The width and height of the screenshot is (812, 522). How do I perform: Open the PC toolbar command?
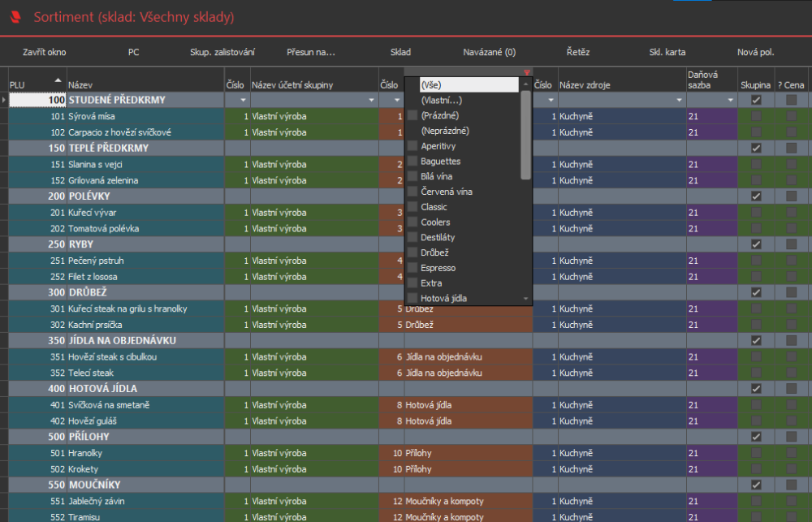[x=134, y=52]
